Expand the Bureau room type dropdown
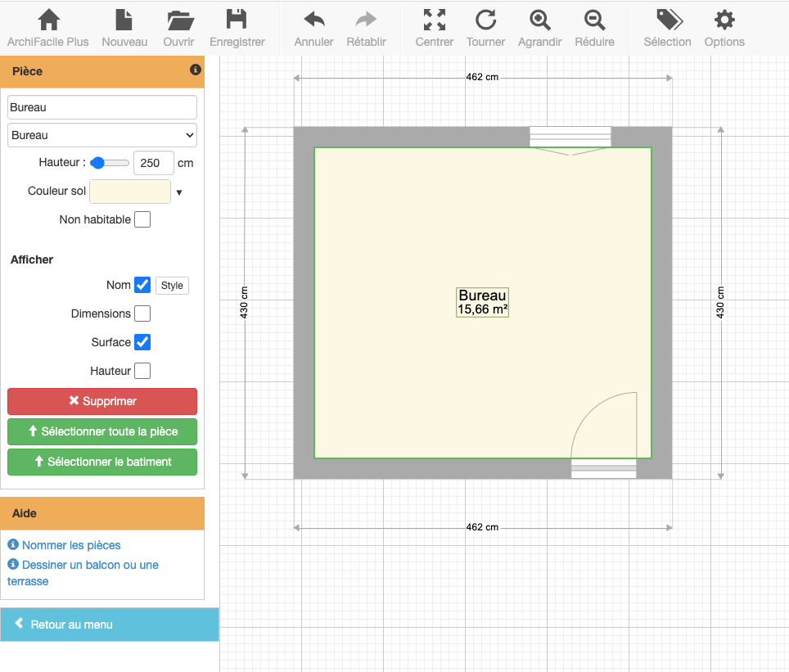This screenshot has width=789, height=672. 102,135
